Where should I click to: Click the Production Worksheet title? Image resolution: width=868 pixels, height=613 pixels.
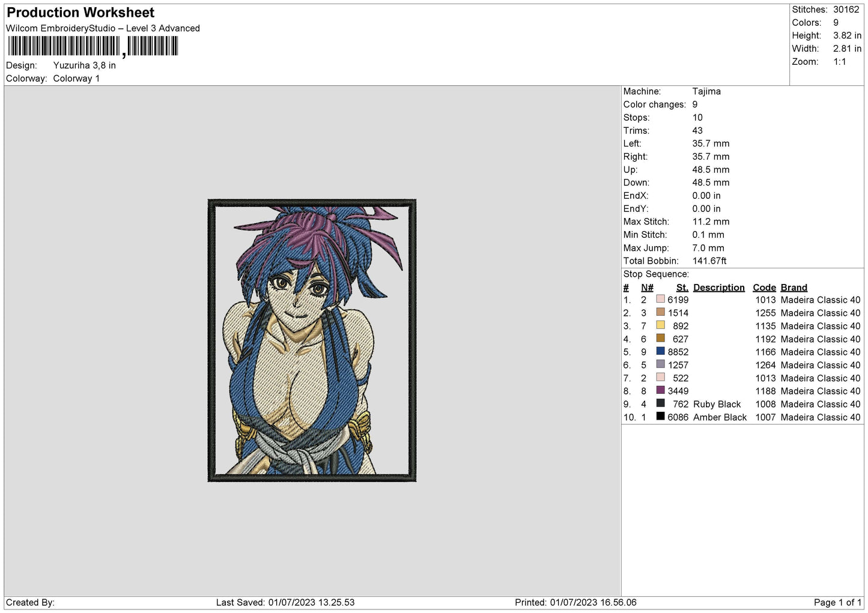(80, 13)
